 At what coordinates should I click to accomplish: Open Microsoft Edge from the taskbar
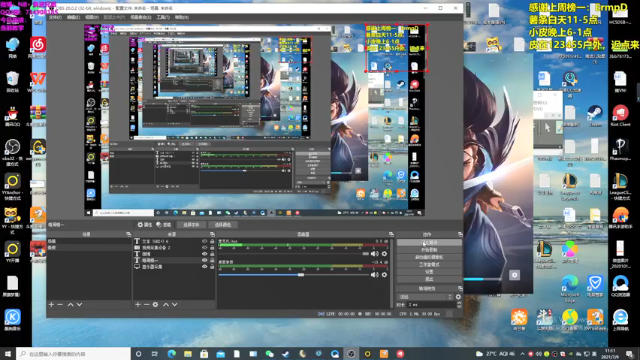pos(171,354)
